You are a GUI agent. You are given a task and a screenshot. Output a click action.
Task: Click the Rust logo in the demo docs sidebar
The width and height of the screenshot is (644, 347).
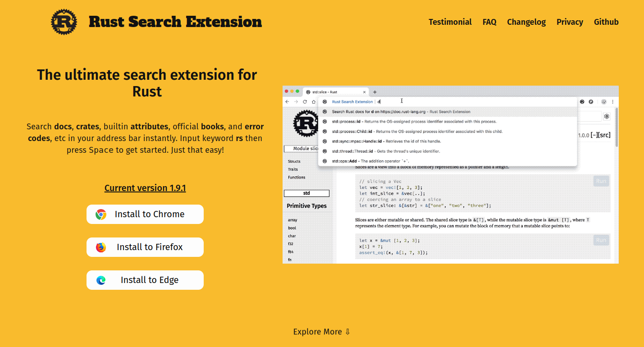pos(306,123)
